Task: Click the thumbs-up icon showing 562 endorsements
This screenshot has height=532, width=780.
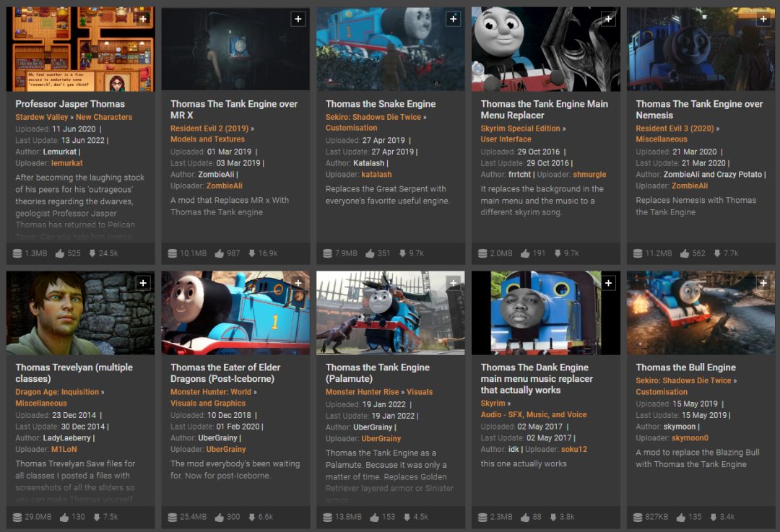Action: 685,253
